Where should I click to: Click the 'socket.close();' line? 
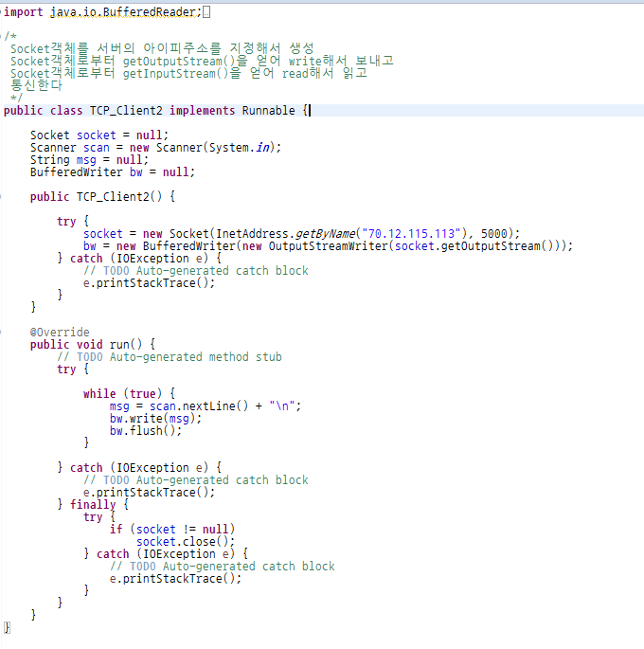click(186, 542)
